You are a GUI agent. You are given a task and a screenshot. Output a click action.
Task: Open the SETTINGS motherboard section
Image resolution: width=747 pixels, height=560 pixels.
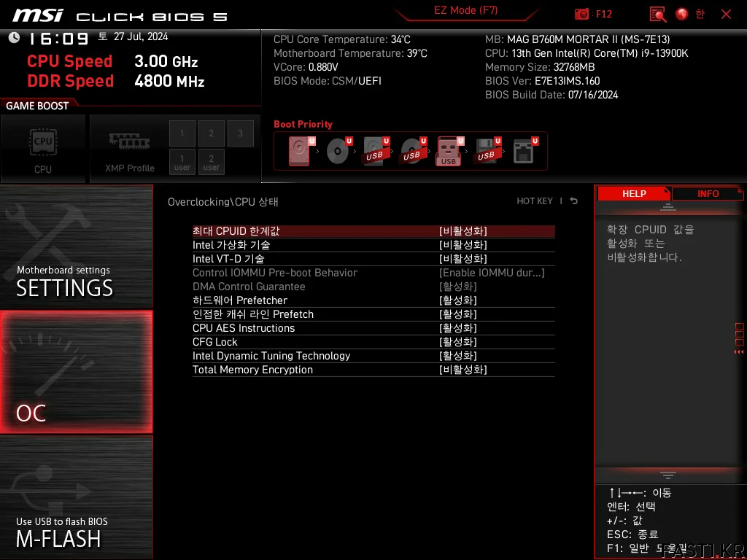click(76, 246)
